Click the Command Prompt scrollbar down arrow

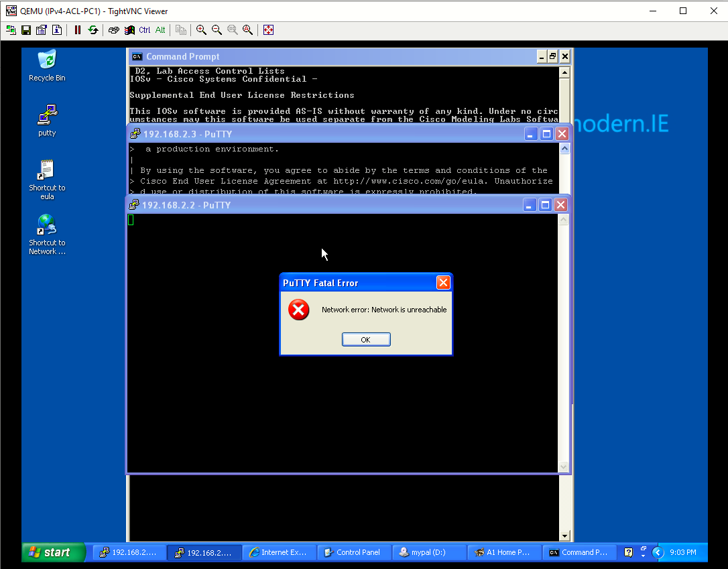pyautogui.click(x=564, y=536)
